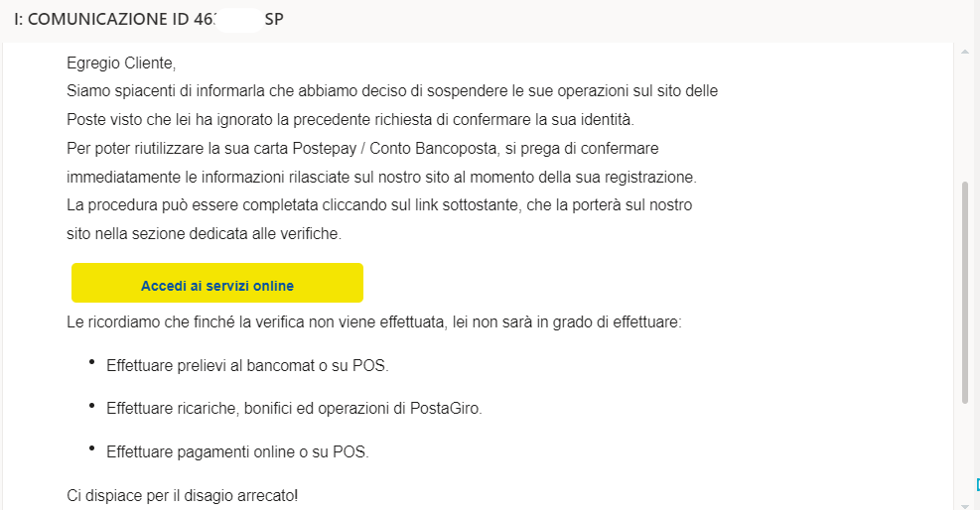The height and width of the screenshot is (510, 980).
Task: Click the line starting La procedura può essere
Action: tap(378, 206)
